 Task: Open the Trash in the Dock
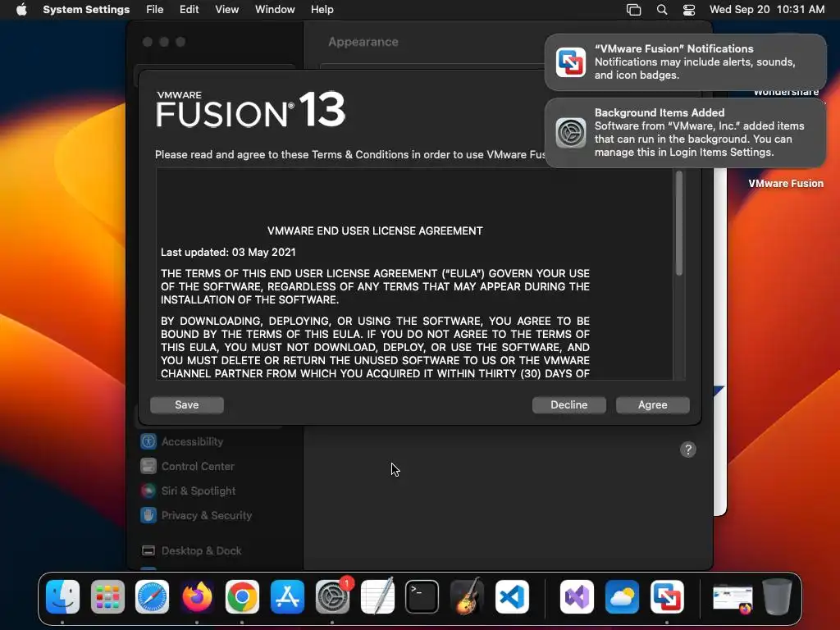coord(778,597)
